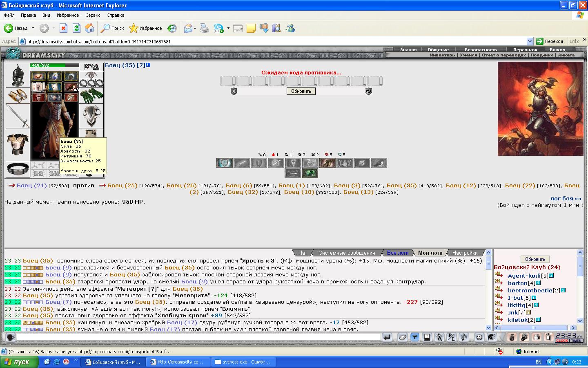This screenshot has height=368, width=588.
Task: Click the black belt equipment slot
Action: point(18,168)
